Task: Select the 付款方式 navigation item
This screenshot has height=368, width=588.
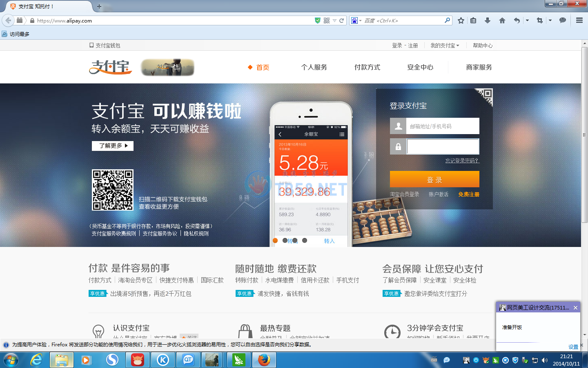Action: [x=367, y=67]
